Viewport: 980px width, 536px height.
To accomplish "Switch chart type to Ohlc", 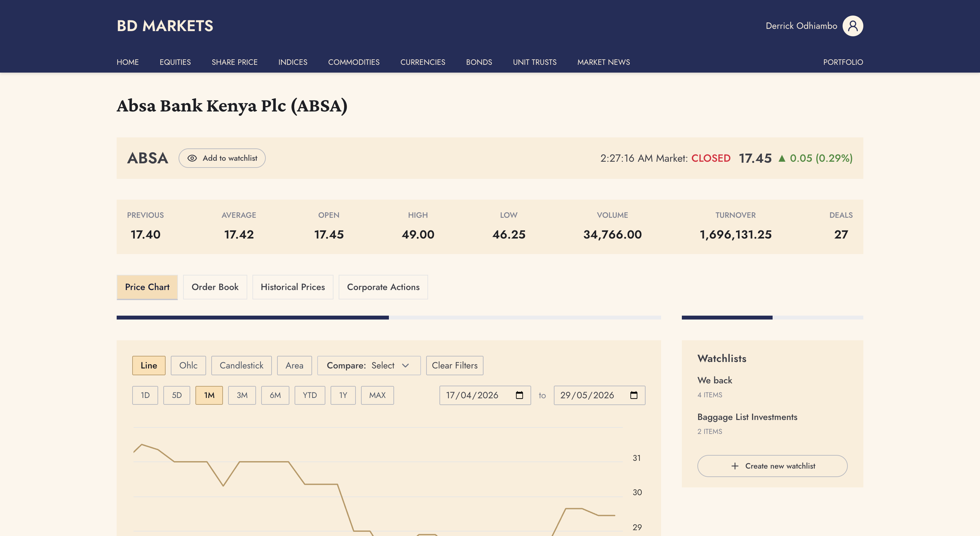I will pos(188,366).
